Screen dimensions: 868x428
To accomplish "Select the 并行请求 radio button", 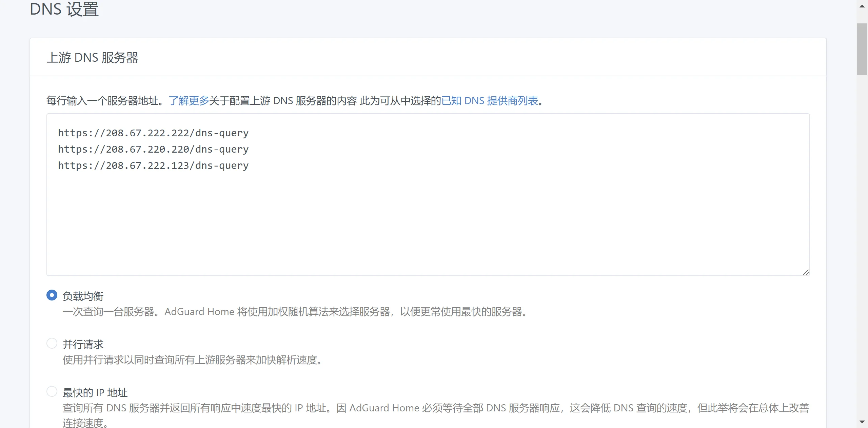I will (52, 343).
